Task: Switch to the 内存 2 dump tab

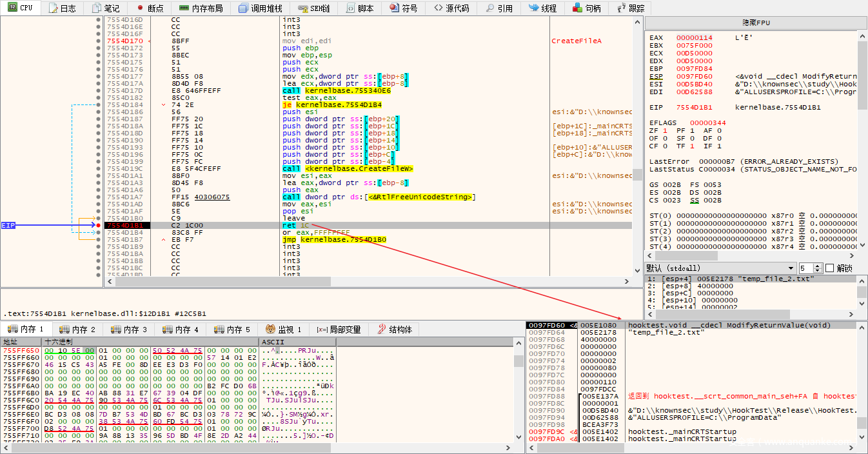Action: (x=77, y=330)
